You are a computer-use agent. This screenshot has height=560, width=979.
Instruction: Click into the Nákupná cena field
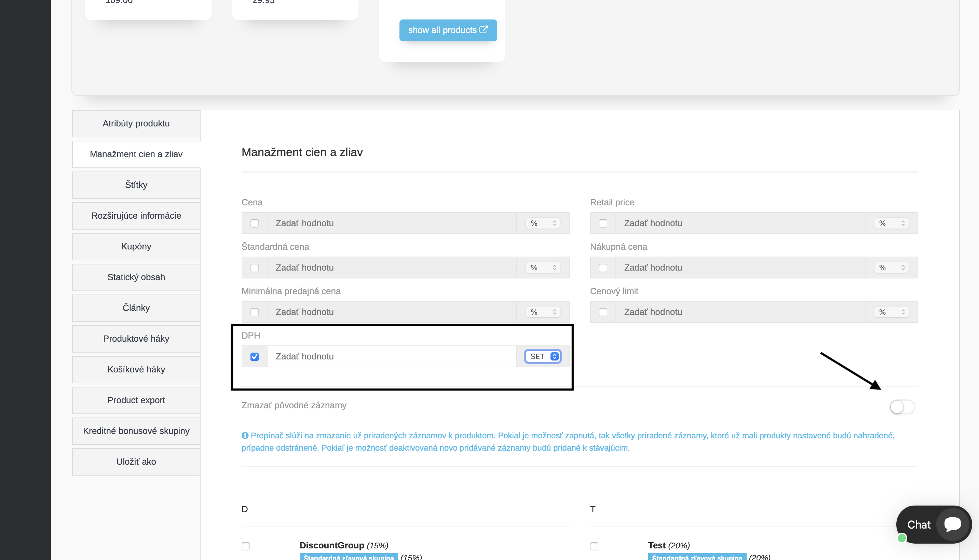coord(740,267)
